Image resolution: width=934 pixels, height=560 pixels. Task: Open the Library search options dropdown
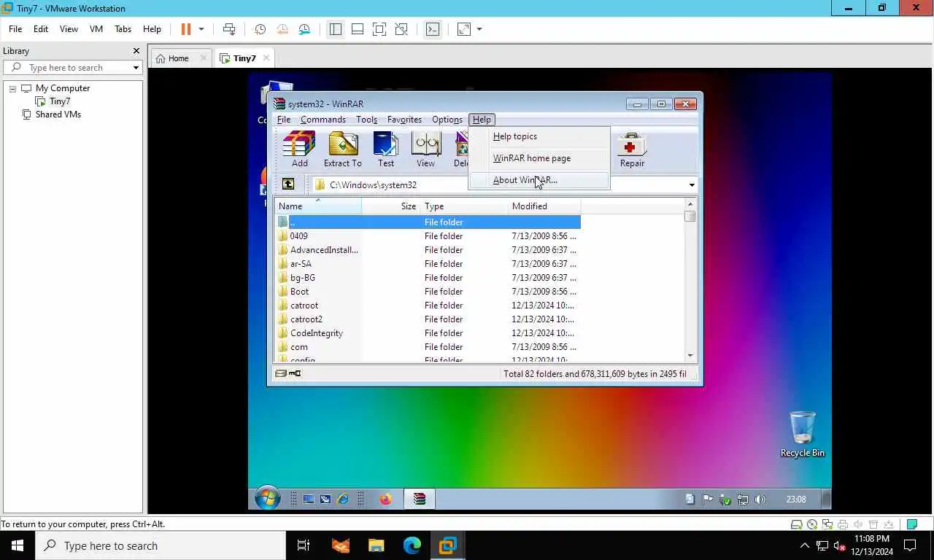pos(136,68)
